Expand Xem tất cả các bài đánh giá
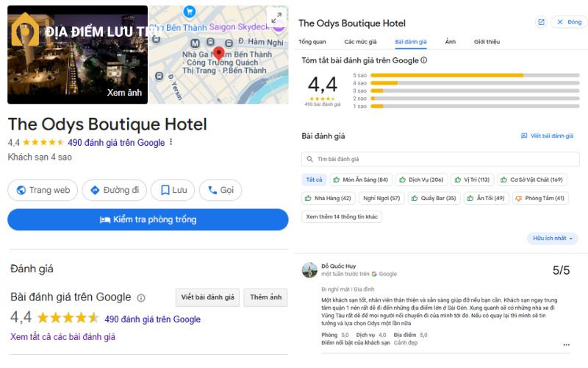Viewport: 588px width, 368px height. tap(62, 337)
